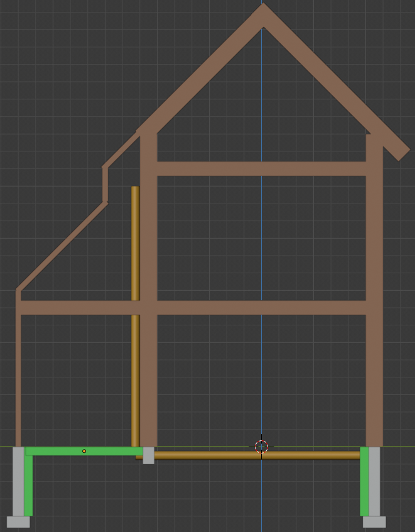Select the thick brown left main wall post
415x532 pixels.
click(x=149, y=290)
